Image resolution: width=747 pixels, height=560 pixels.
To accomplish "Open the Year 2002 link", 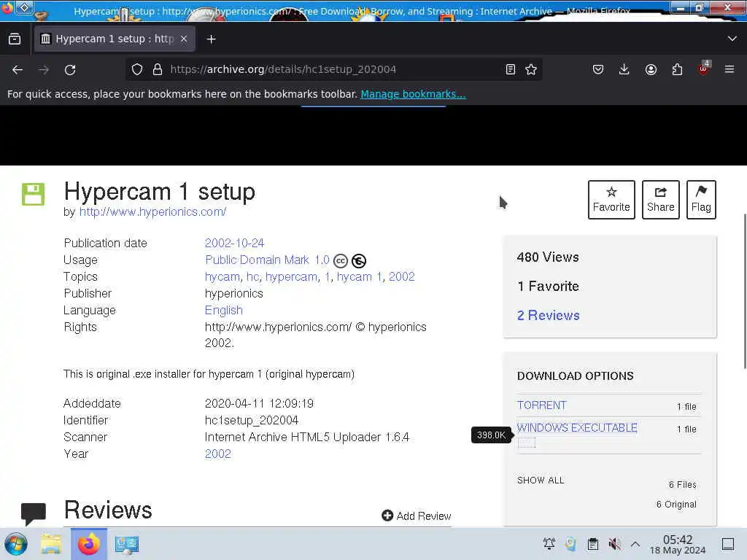I will coord(217,454).
